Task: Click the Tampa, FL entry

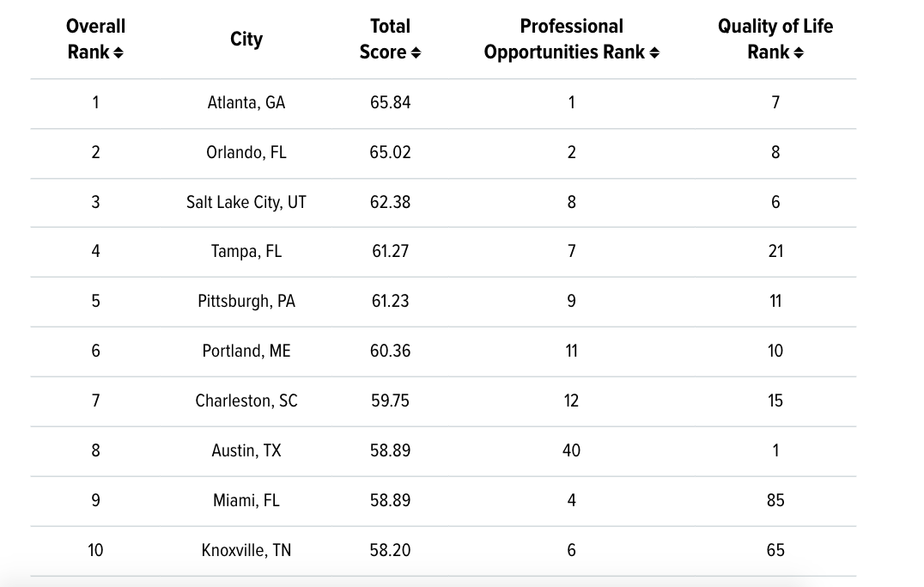Action: (246, 252)
